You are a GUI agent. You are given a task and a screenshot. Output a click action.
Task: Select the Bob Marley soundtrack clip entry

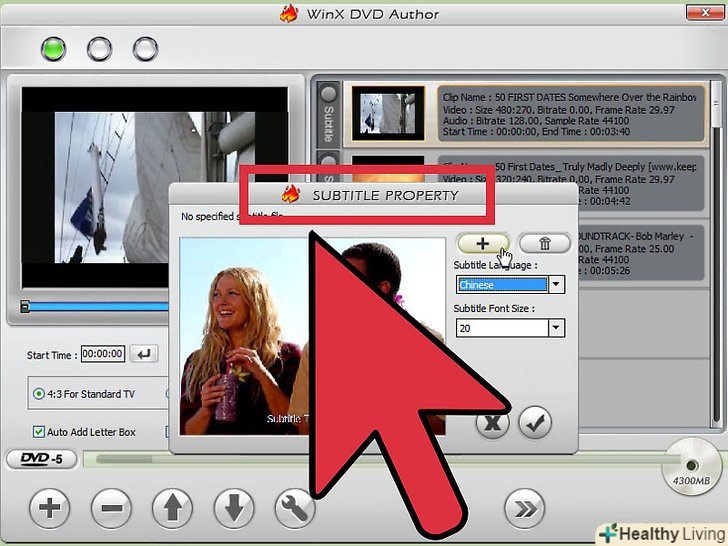641,254
